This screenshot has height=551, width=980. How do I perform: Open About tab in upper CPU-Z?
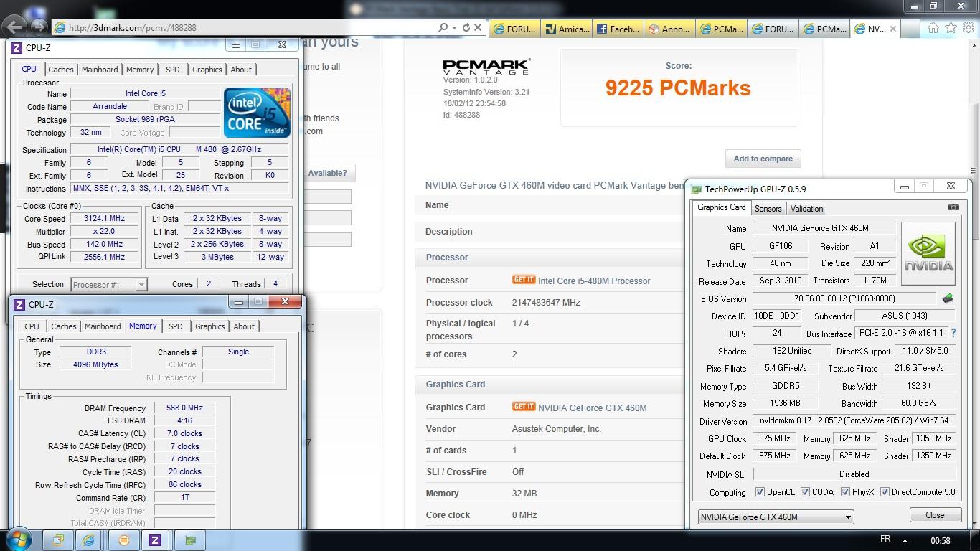click(241, 70)
